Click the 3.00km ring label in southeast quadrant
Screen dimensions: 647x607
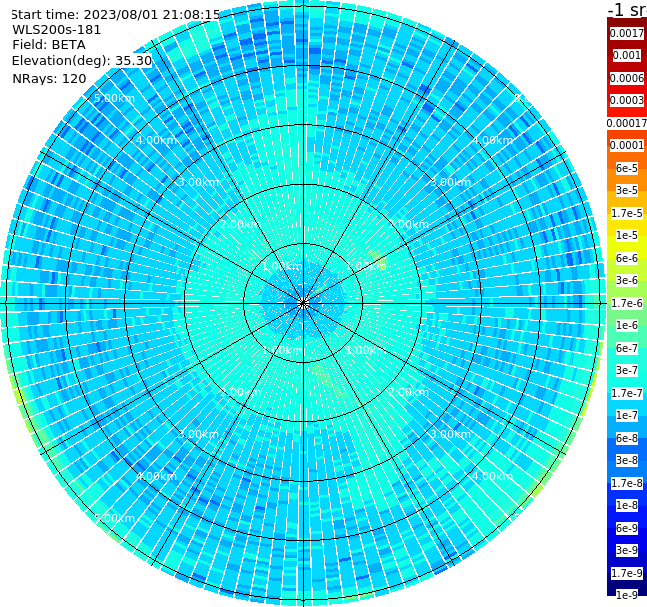click(450, 434)
